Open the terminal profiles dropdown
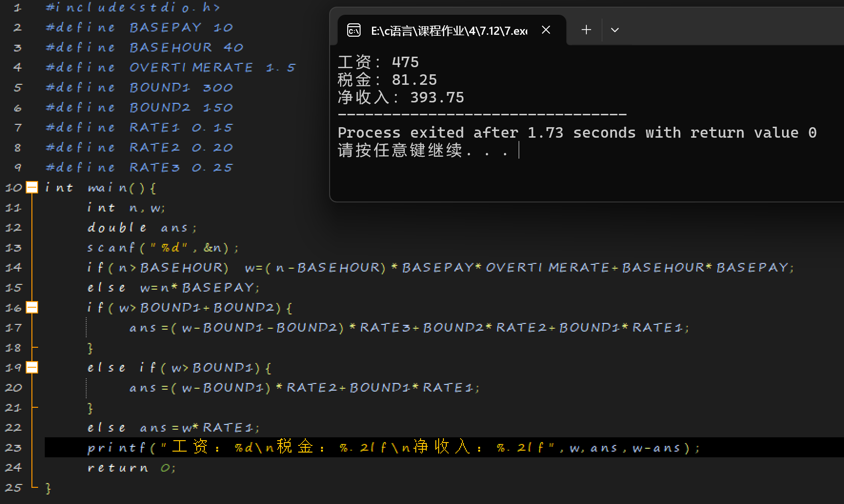 (615, 30)
